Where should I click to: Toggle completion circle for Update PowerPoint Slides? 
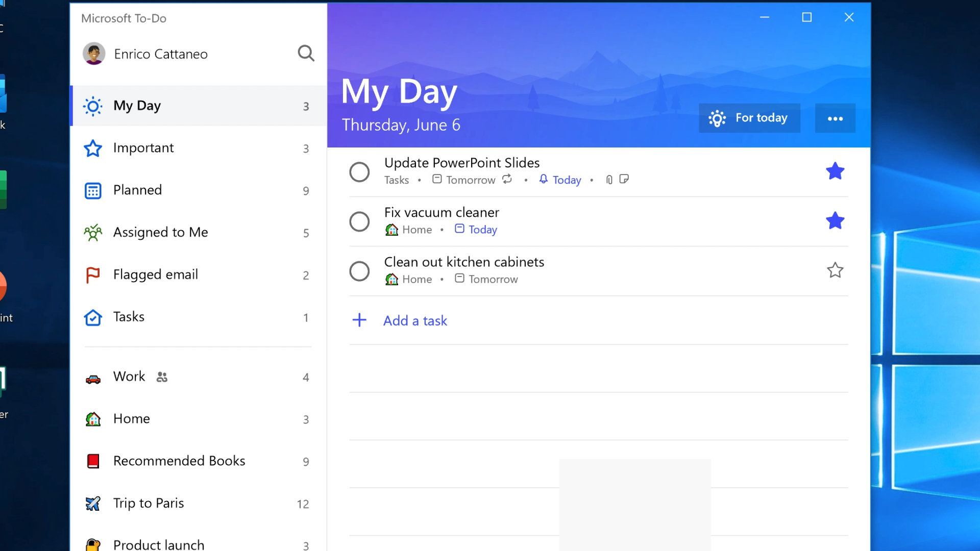(x=359, y=171)
